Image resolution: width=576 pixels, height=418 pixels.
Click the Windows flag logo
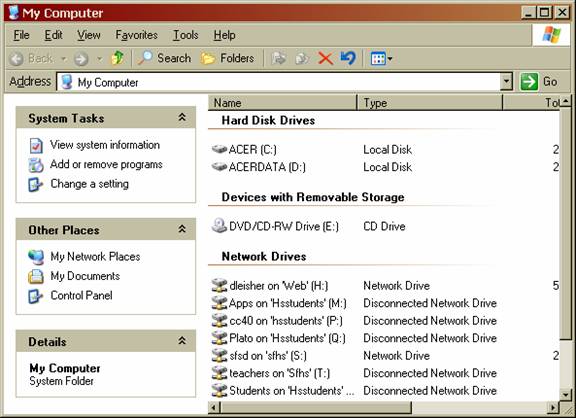click(551, 35)
